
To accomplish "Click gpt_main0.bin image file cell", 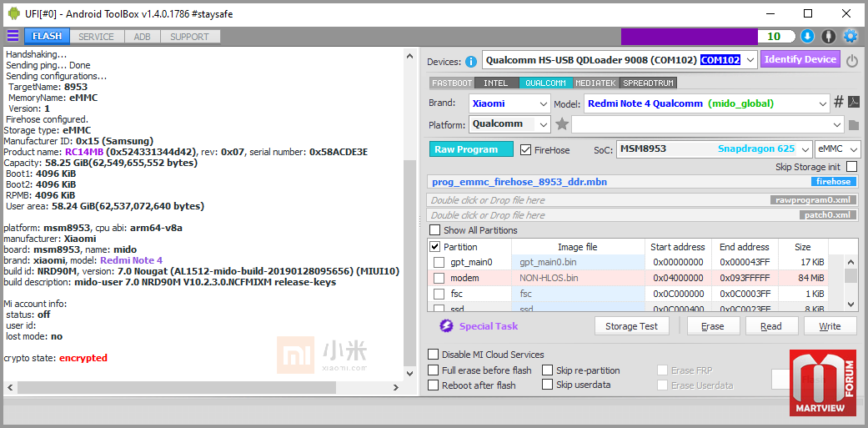I will (578, 262).
